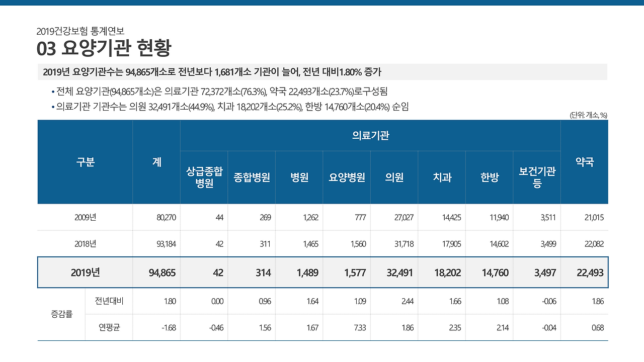Click 전년대비 보건기관 등 rate -0.06
The height and width of the screenshot is (362, 644).
(549, 301)
